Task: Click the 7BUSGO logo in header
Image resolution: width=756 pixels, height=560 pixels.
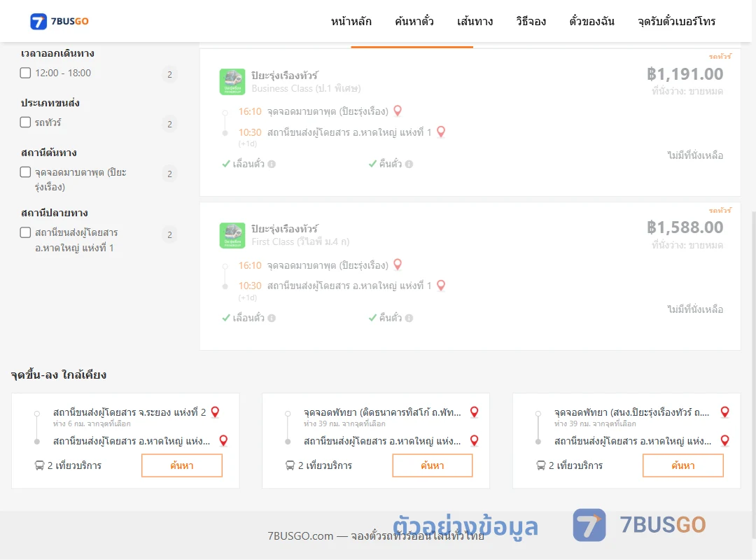Action: (59, 21)
